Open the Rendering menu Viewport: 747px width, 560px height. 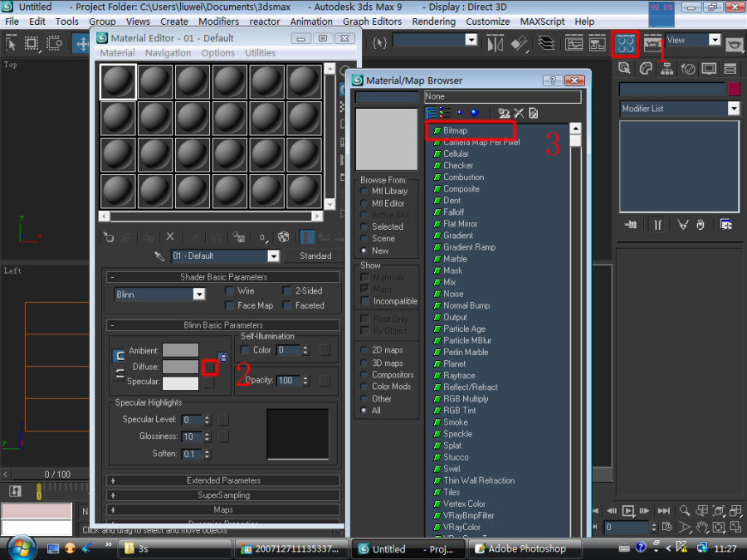click(433, 22)
